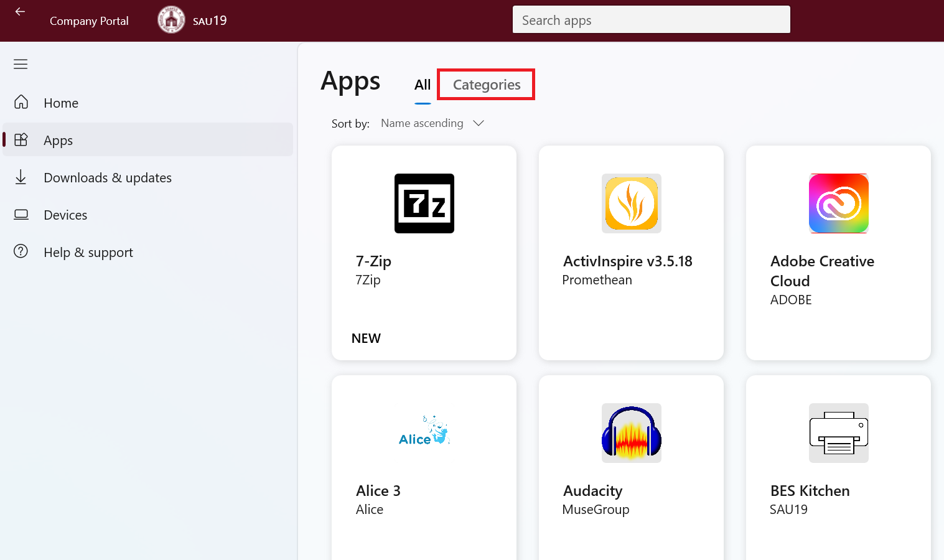
Task: Click the Devices laptop icon
Action: pyautogui.click(x=21, y=215)
